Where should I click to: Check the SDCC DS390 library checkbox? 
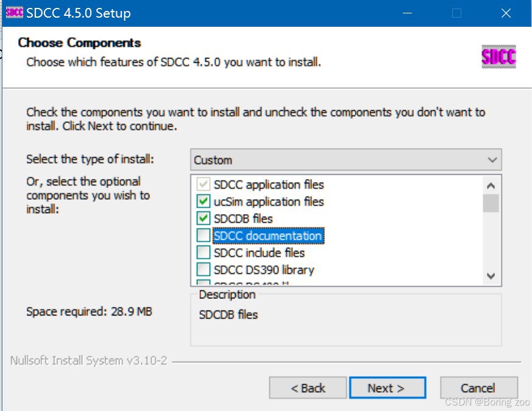(203, 270)
